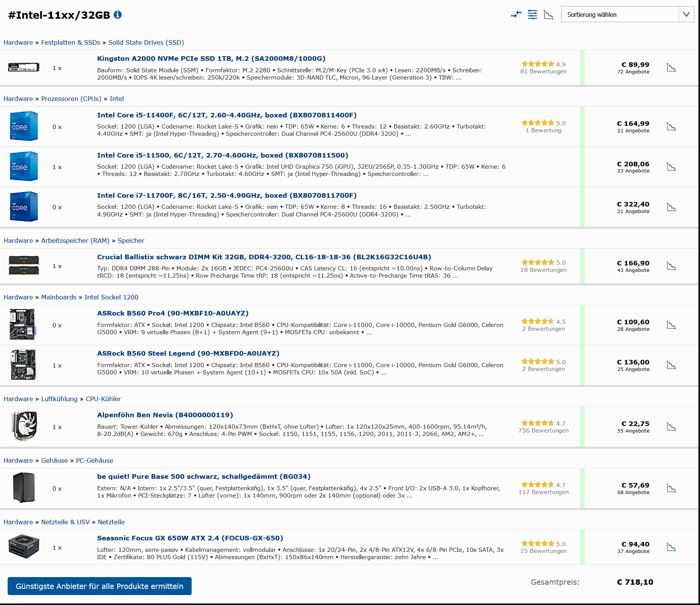Viewport: 700px width, 605px height.
Task: Open ASRock B560 Pro4 product link
Action: click(173, 313)
